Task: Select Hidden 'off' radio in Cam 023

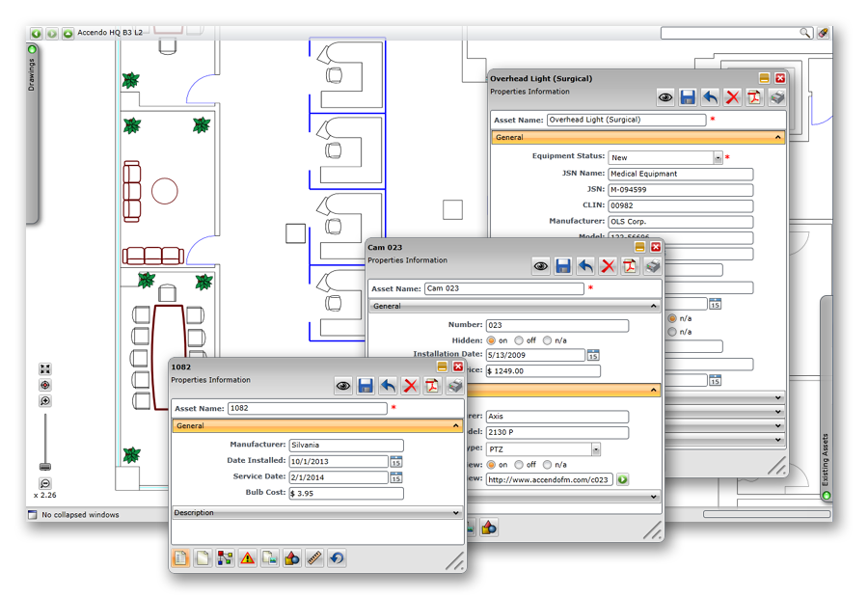Action: coord(519,340)
